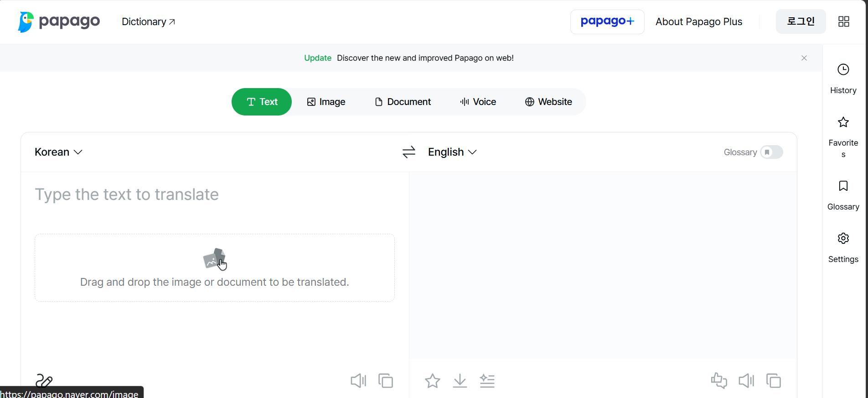This screenshot has height=398, width=868.
Task: Click the list edit icon beside download
Action: pos(487,381)
